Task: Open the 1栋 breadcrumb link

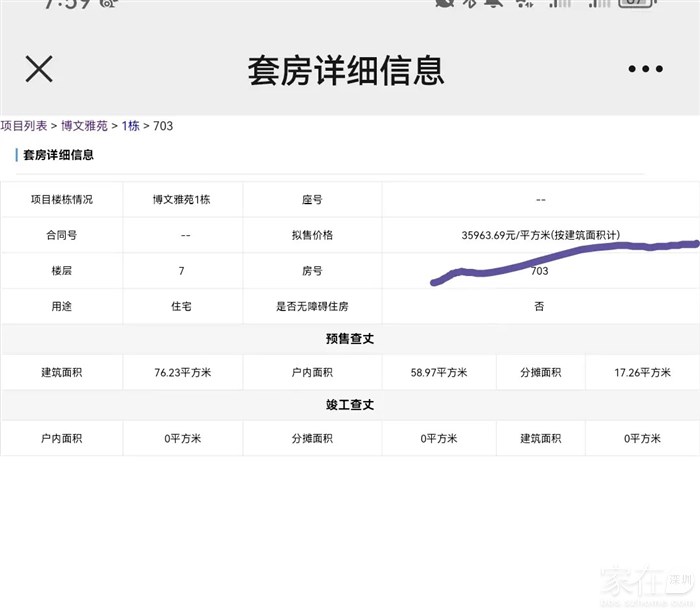Action: point(131,126)
